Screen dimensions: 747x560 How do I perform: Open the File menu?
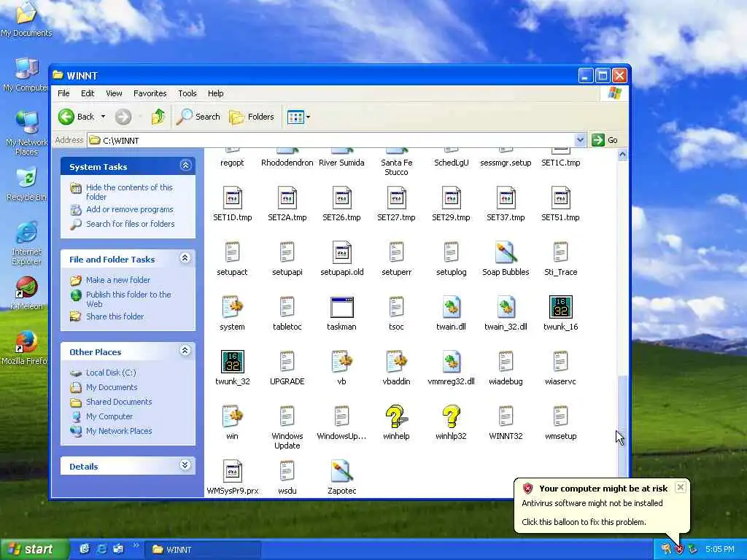(63, 93)
